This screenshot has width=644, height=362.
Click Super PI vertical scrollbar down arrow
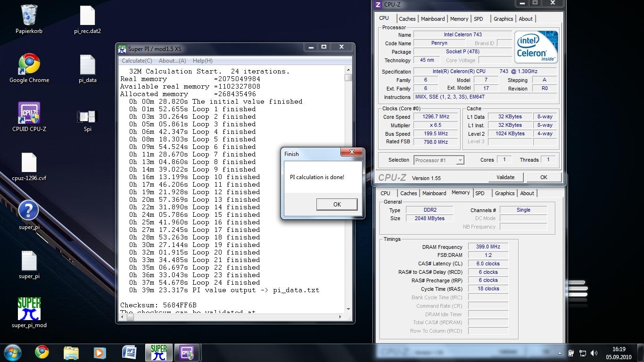click(x=348, y=309)
